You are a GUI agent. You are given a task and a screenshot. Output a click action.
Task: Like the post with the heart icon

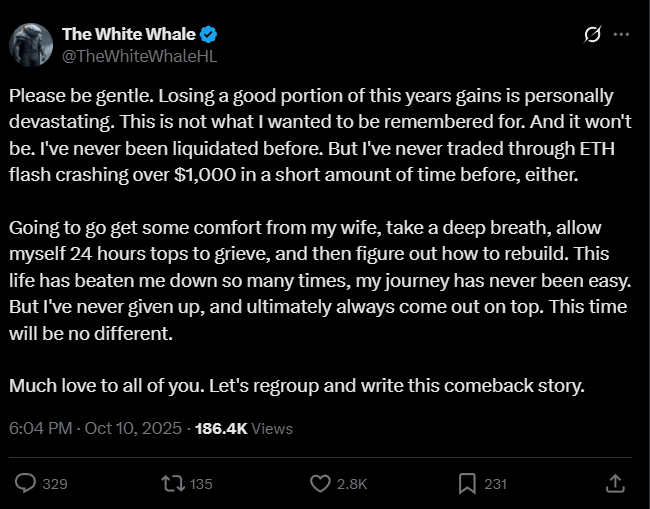(x=320, y=484)
